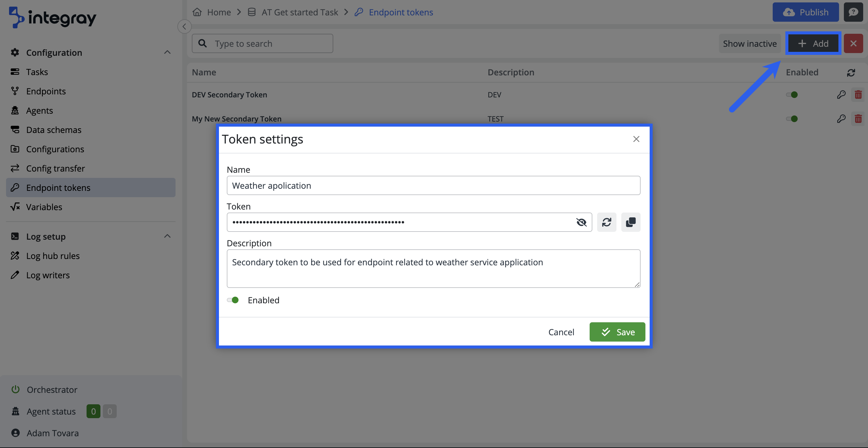Viewport: 868px width, 448px height.
Task: Click the Name field containing Weather apolication
Action: tap(433, 186)
